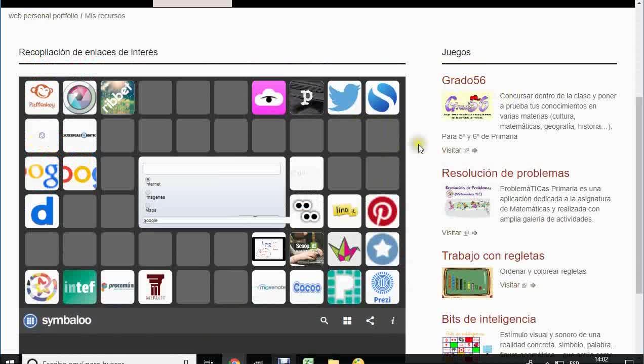The width and height of the screenshot is (644, 364).
Task: Open the movenote tile
Action: (269, 287)
